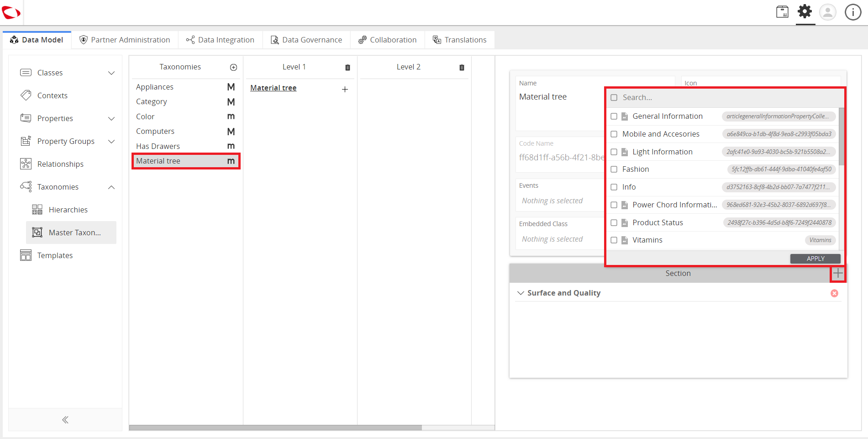Image resolution: width=868 pixels, height=439 pixels.
Task: Click the Properties icon in sidebar
Action: coord(26,118)
